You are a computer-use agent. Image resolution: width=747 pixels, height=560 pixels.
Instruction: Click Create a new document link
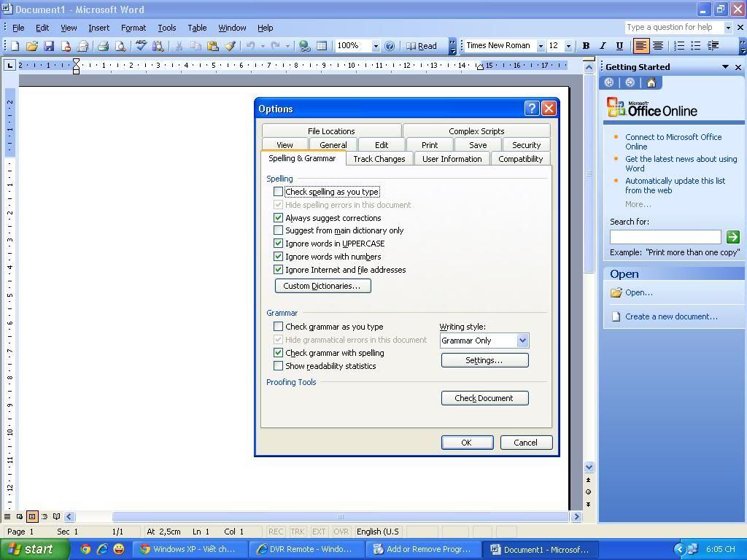coord(671,316)
